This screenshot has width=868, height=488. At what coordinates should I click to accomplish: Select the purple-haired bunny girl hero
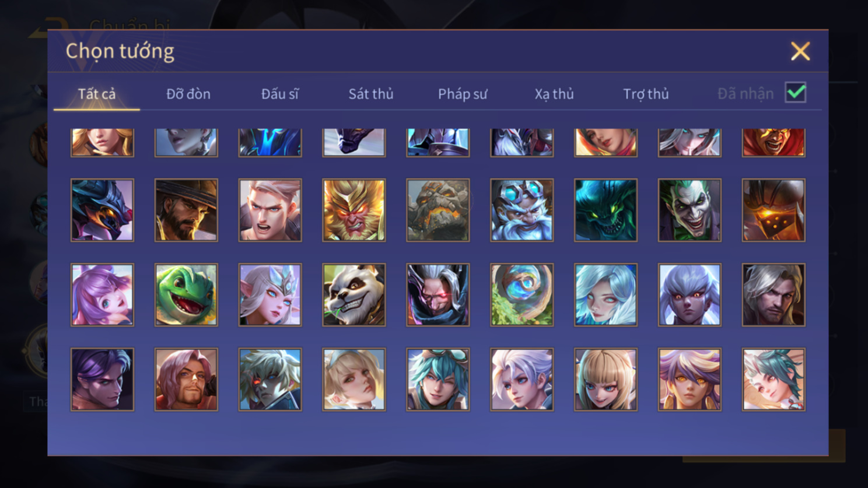pyautogui.click(x=102, y=294)
